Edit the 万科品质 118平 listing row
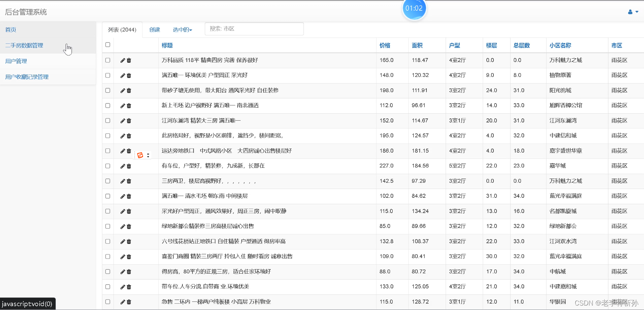Screen dimensions: 644x310 point(123,60)
